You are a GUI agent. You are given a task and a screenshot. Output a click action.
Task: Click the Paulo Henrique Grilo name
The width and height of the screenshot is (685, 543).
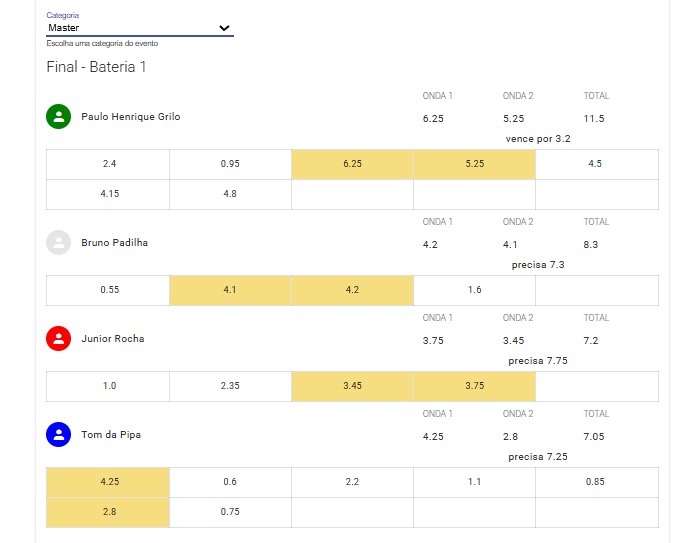(x=131, y=117)
